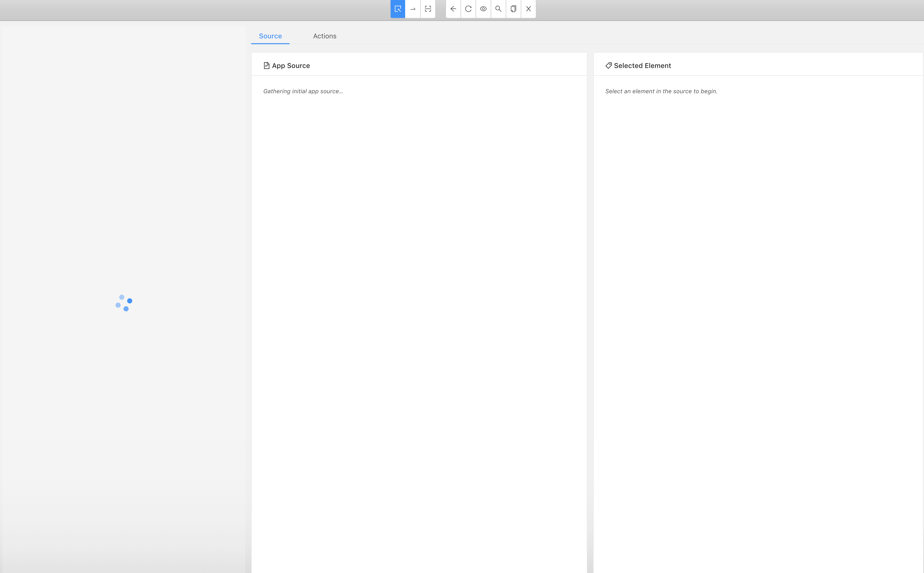This screenshot has height=573, width=924.
Task: Click the document icon beside App Source
Action: (x=266, y=66)
